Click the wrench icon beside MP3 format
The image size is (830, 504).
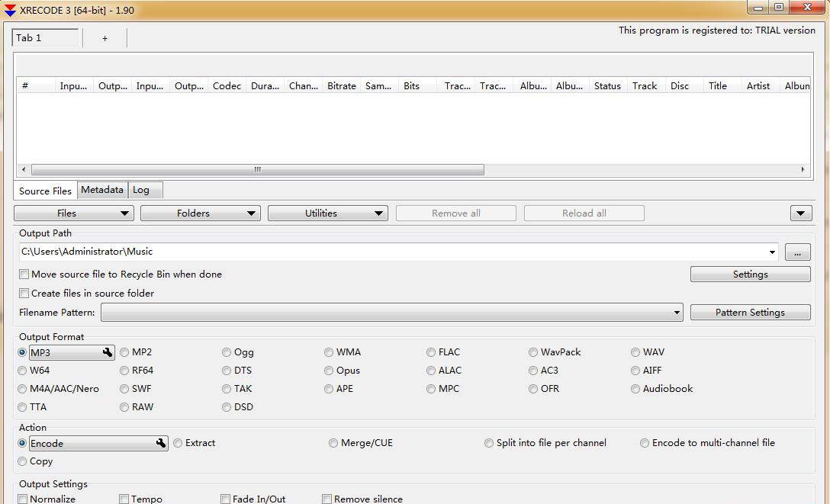point(108,352)
